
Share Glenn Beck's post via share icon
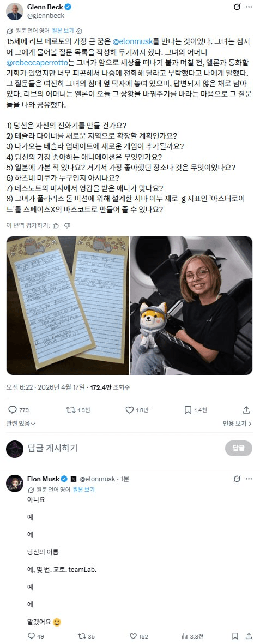[x=246, y=409]
